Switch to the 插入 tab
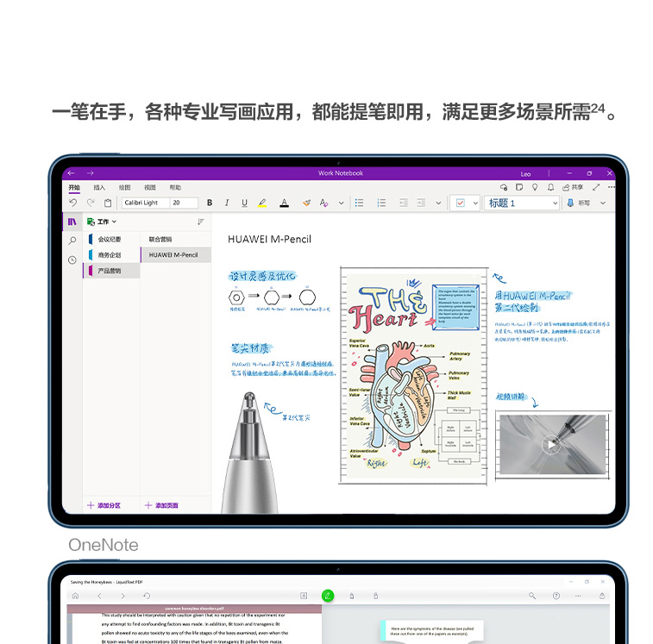This screenshot has height=644, width=653. point(99,187)
